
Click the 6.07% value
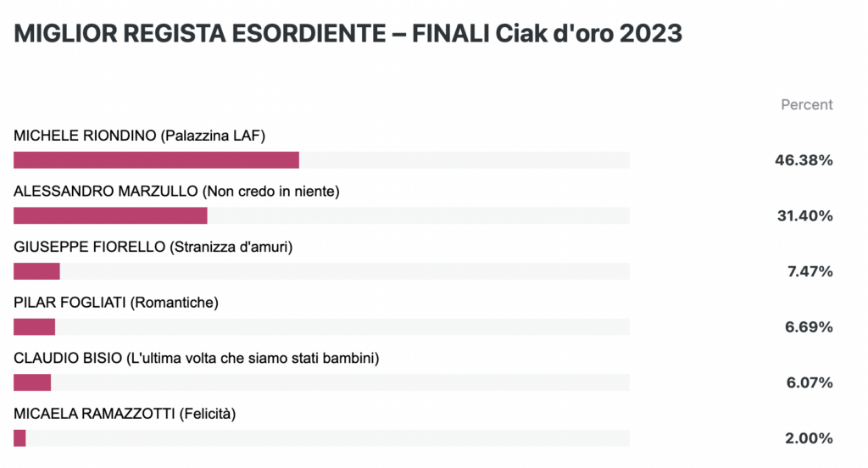(810, 382)
